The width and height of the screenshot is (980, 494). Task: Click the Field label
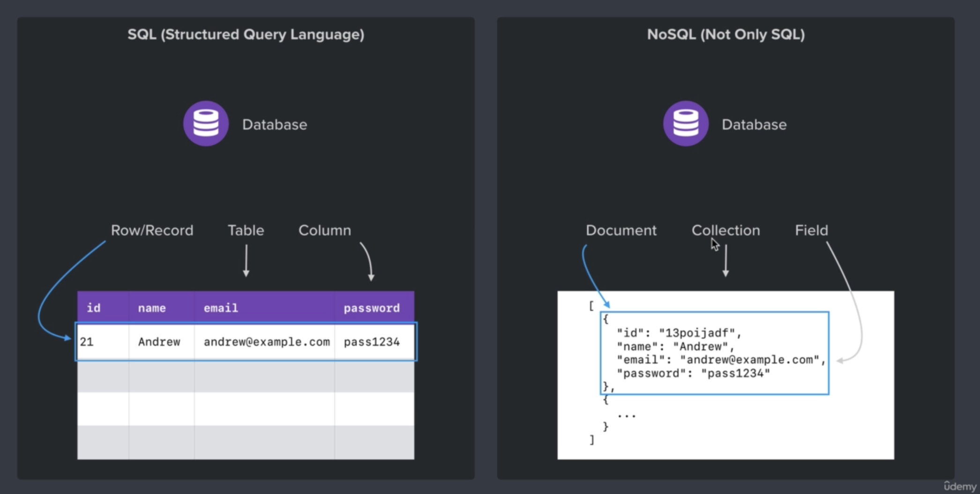click(x=811, y=230)
